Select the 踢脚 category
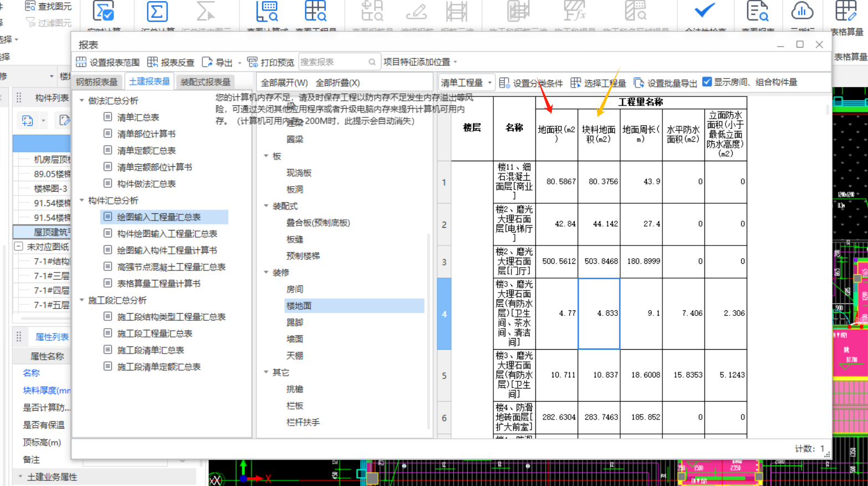 pyautogui.click(x=294, y=322)
